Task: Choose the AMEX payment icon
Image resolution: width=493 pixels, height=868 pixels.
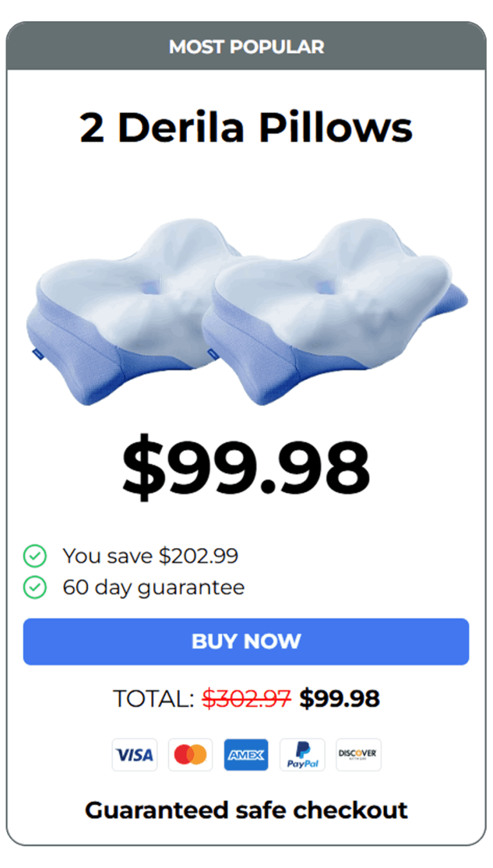Action: coord(246,754)
